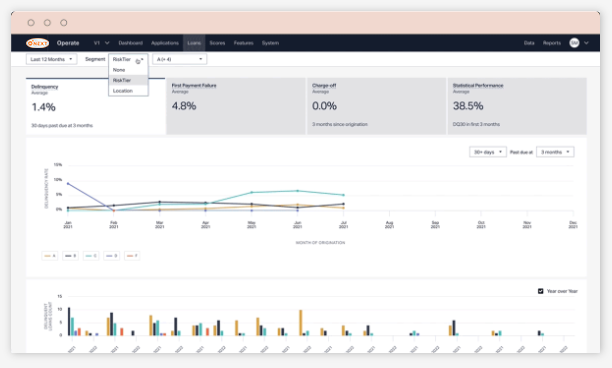Click the 0.0% Charge-off value
This screenshot has width=612, height=368.
(x=324, y=106)
